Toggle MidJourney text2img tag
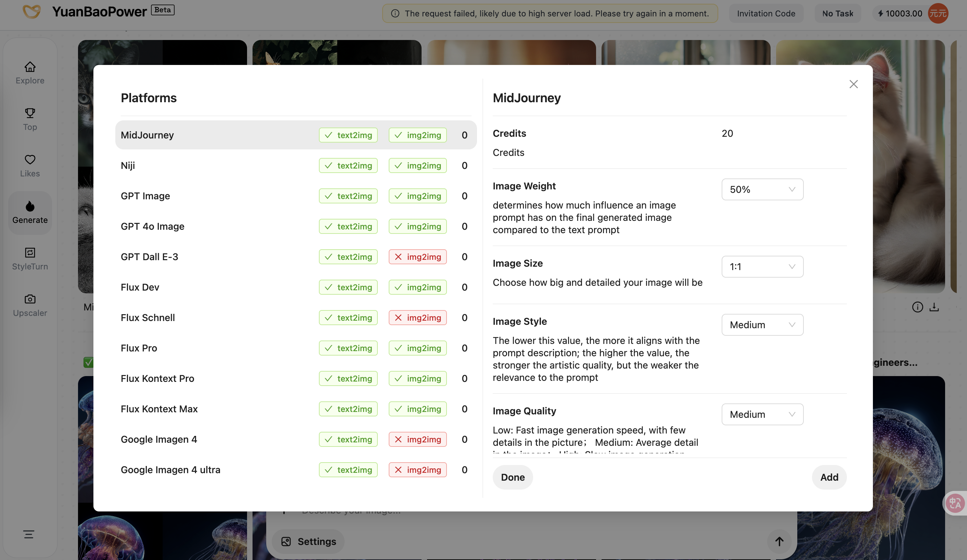Image resolution: width=967 pixels, height=560 pixels. [348, 135]
